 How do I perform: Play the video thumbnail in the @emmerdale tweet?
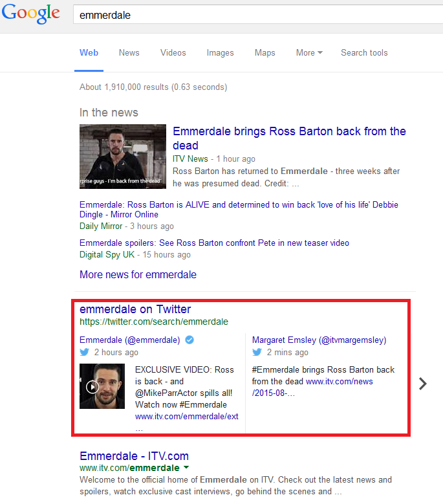[102, 386]
